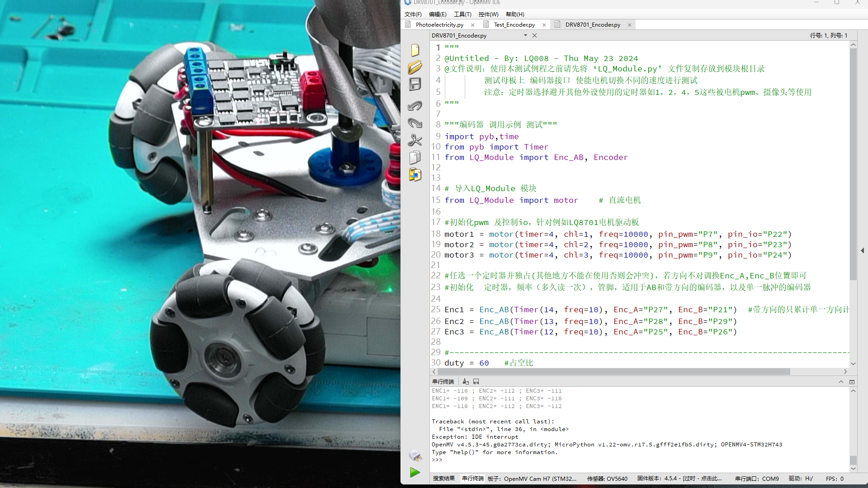Click the Undo arrow icon
The image size is (868, 488).
[415, 106]
